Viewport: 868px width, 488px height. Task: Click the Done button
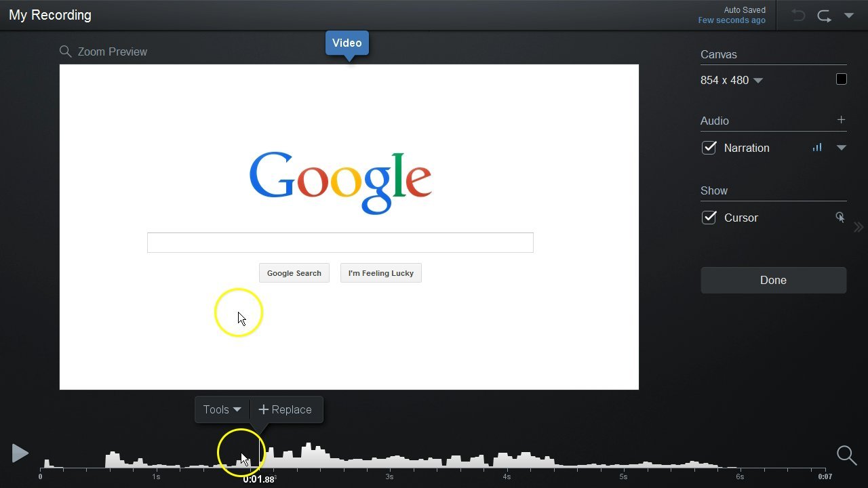point(774,280)
